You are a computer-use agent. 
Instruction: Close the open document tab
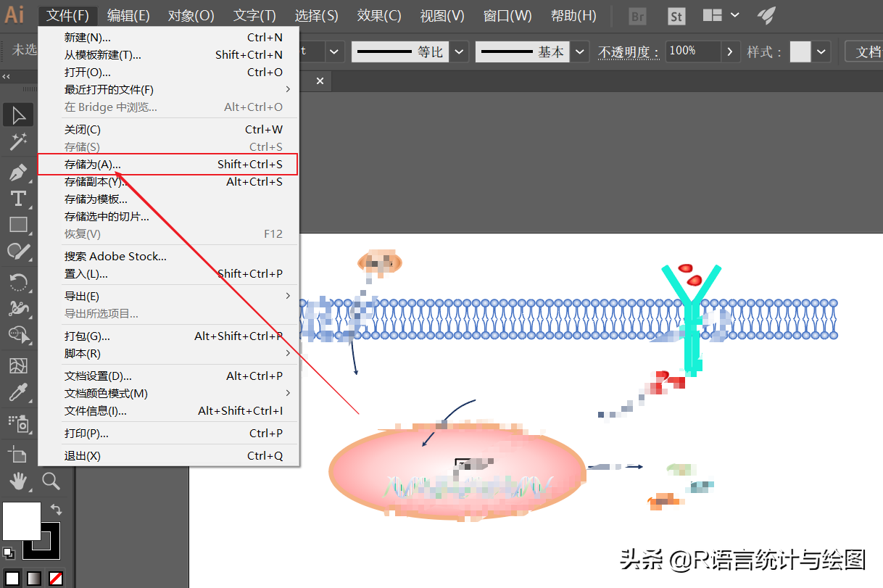click(320, 81)
